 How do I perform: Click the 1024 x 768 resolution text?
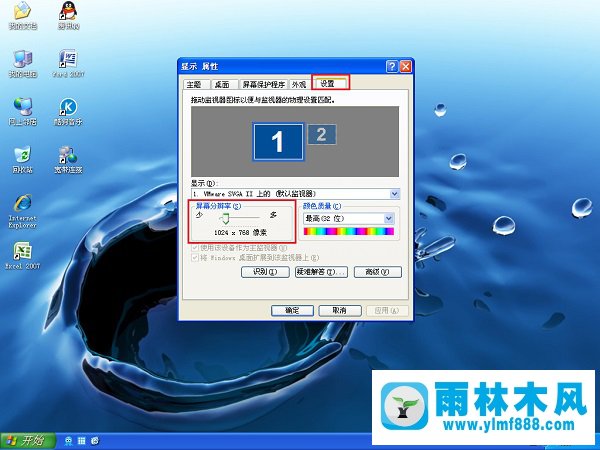click(241, 232)
